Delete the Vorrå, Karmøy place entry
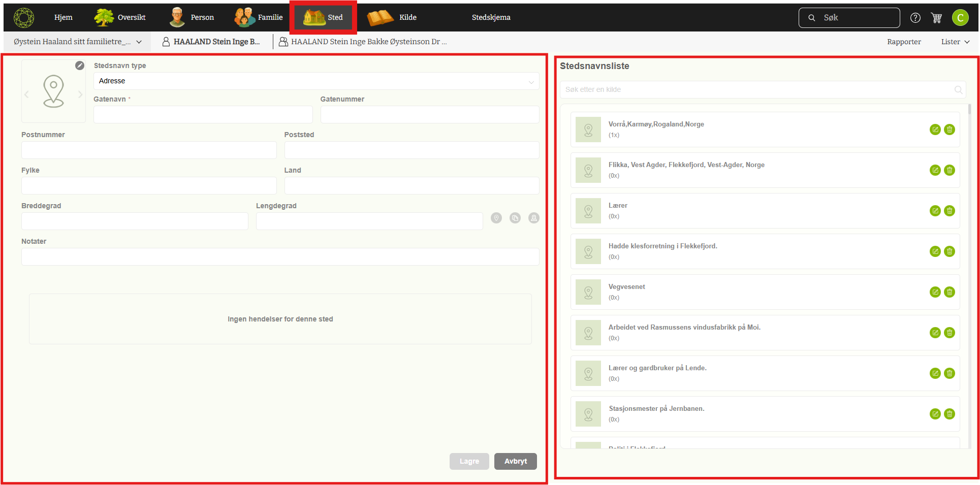The height and width of the screenshot is (485, 980). point(949,130)
